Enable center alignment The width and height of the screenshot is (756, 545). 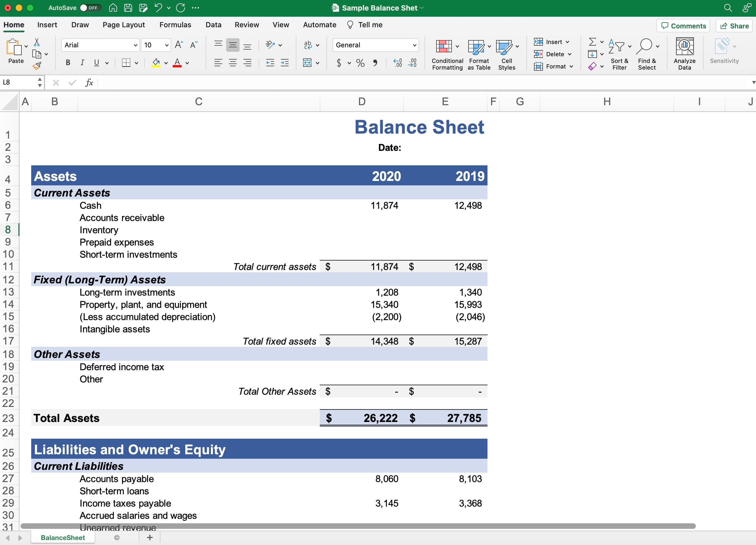(x=233, y=63)
